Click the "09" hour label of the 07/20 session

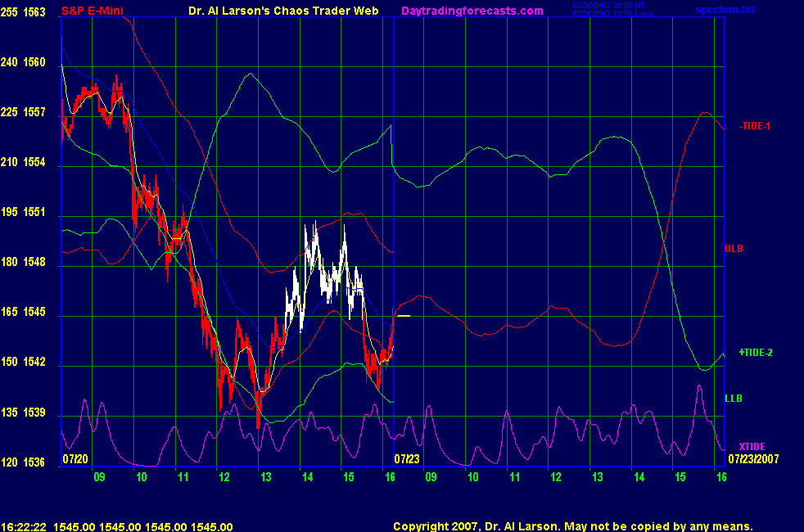(x=99, y=477)
